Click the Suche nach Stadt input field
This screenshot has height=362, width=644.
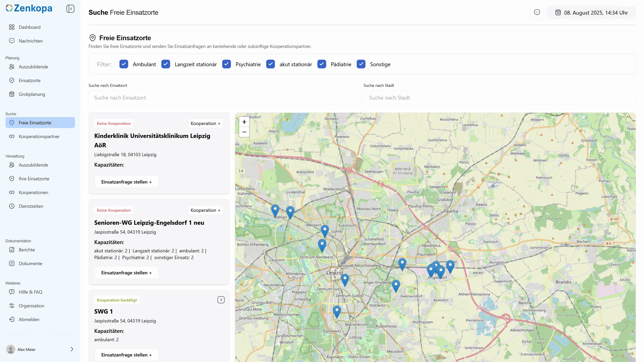[499, 98]
